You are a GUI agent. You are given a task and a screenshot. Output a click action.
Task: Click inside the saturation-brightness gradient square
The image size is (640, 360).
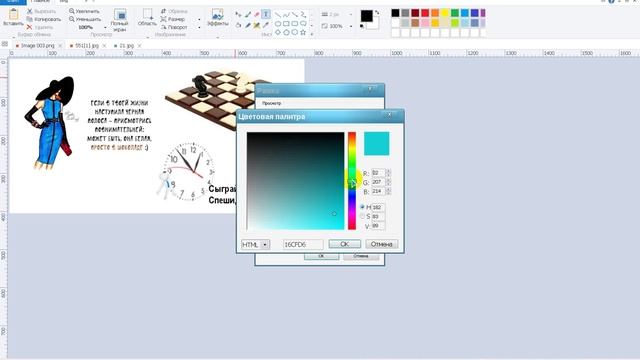[x=296, y=181]
